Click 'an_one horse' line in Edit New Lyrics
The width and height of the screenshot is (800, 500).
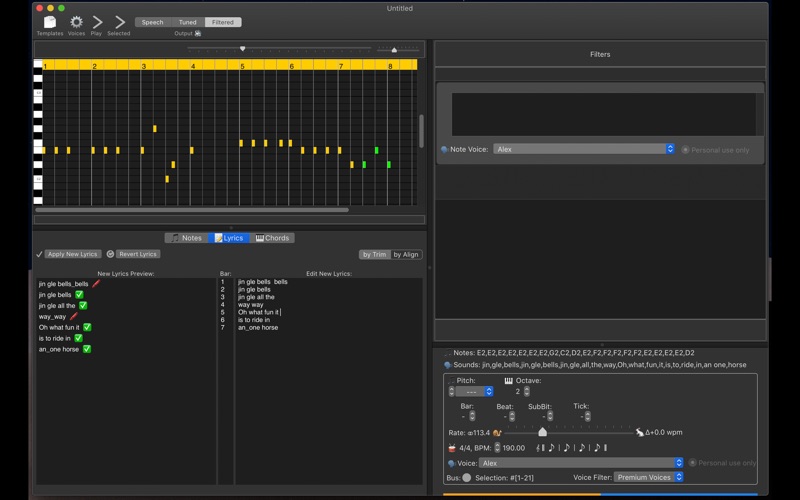(258, 328)
